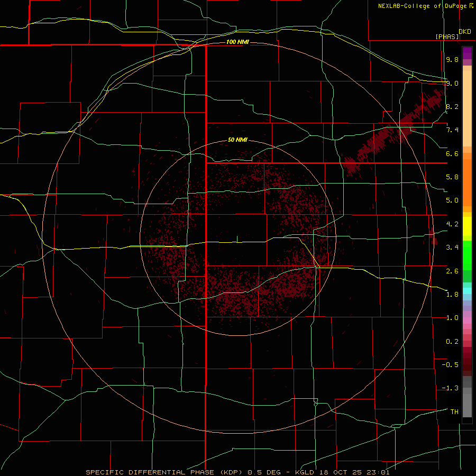Click the TH threshold label
Image resolution: width=476 pixels, height=476 pixels.
(454, 412)
